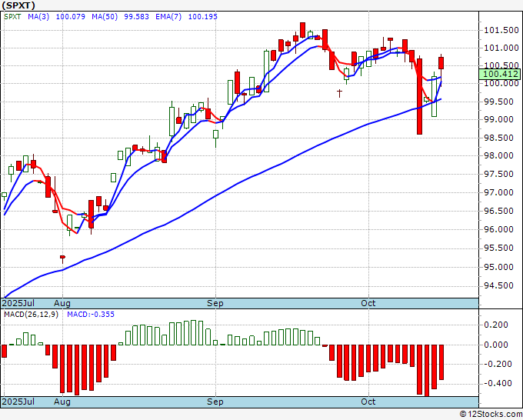The height and width of the screenshot is (420, 523).
Task: Click the 101.000 price axis label
Action: tap(501, 48)
